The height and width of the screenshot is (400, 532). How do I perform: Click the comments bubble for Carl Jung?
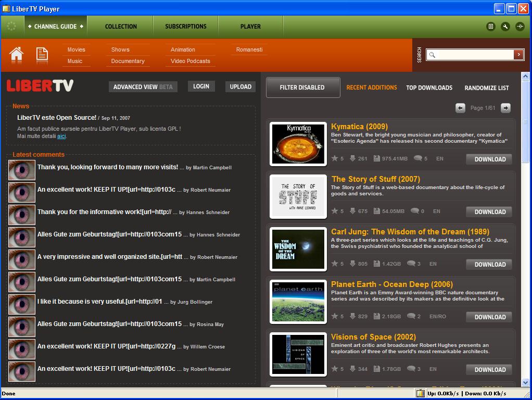pyautogui.click(x=411, y=264)
